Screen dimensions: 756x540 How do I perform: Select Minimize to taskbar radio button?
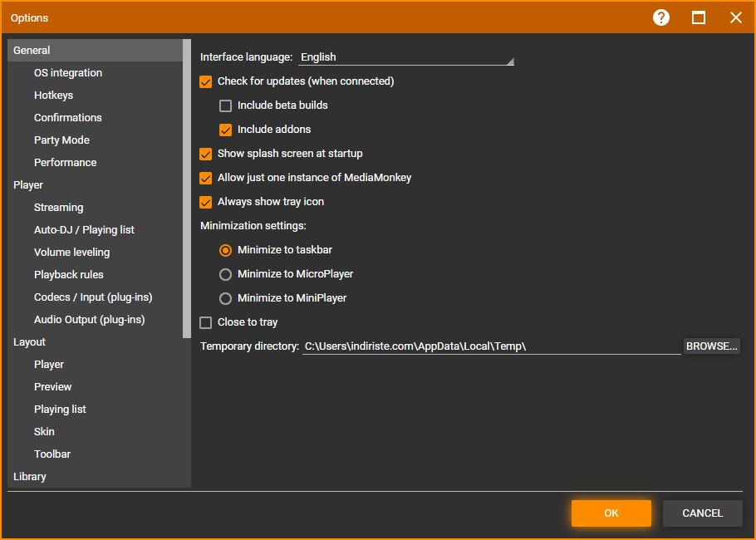click(226, 250)
